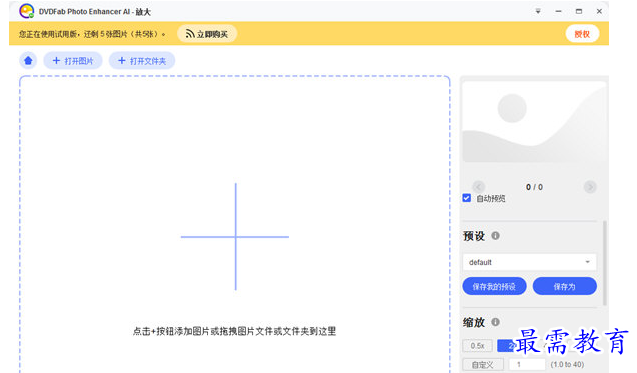Expand the default preset dropdown
Screen dimensions: 637x373
pyautogui.click(x=529, y=262)
